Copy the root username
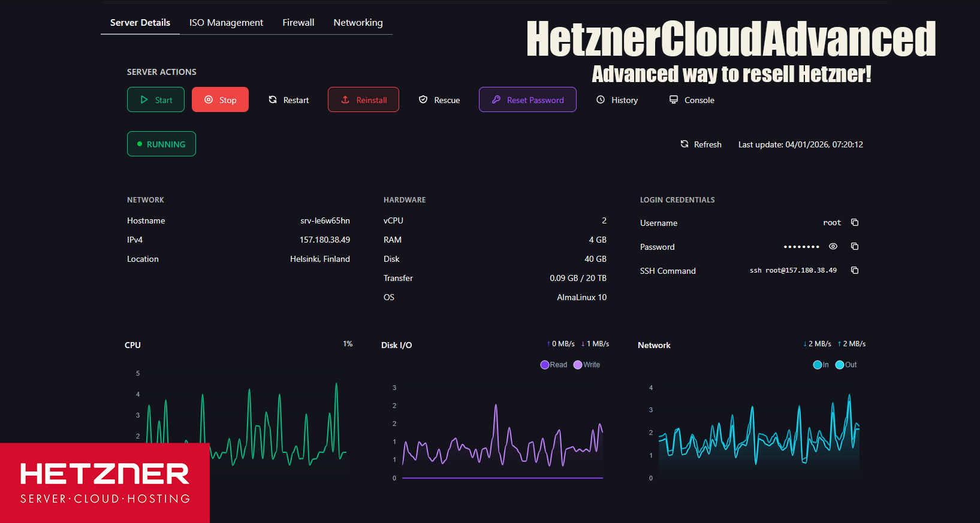 pyautogui.click(x=855, y=222)
